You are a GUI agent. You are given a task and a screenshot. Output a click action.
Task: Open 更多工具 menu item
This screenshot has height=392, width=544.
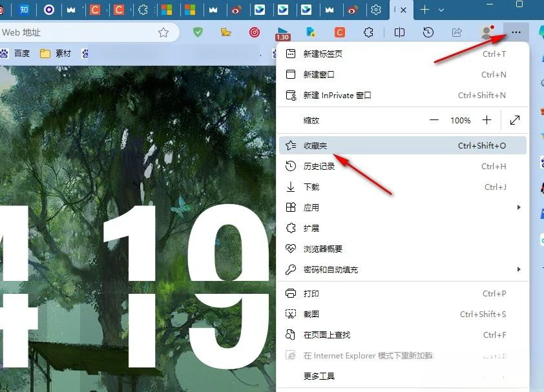(403, 376)
